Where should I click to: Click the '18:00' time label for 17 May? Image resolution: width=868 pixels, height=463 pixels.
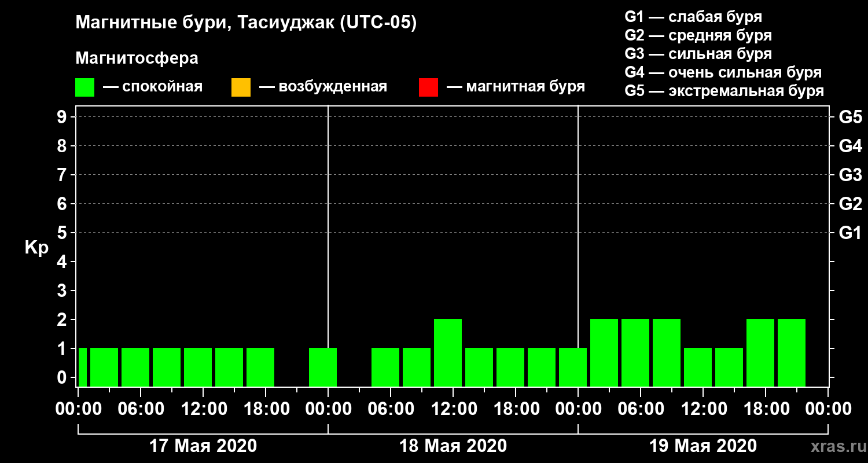point(266,409)
